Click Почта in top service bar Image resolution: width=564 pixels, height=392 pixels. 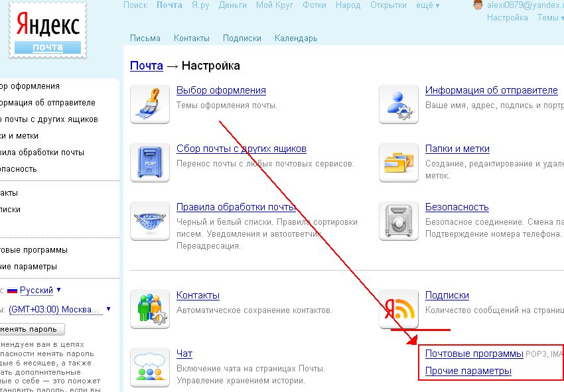point(169,5)
